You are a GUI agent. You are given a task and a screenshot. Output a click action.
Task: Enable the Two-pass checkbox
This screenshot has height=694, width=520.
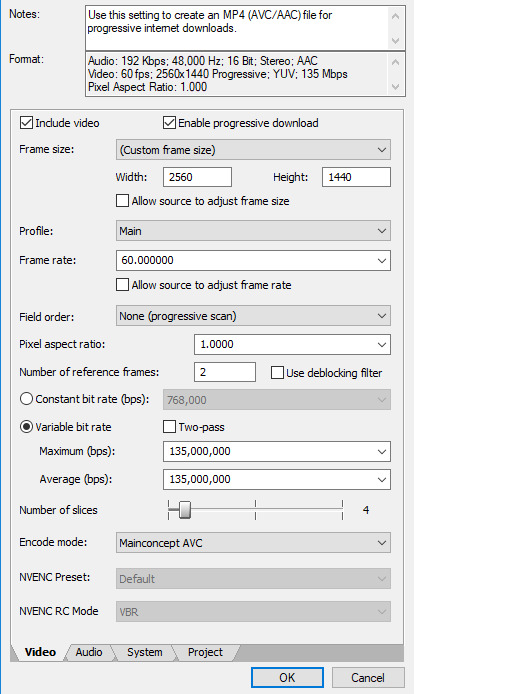pyautogui.click(x=169, y=427)
